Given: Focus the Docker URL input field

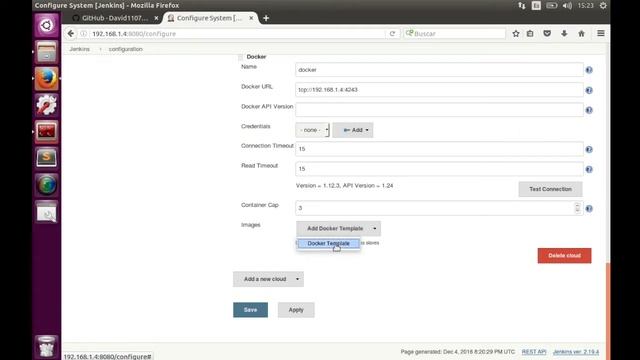Looking at the screenshot, I should (439, 90).
